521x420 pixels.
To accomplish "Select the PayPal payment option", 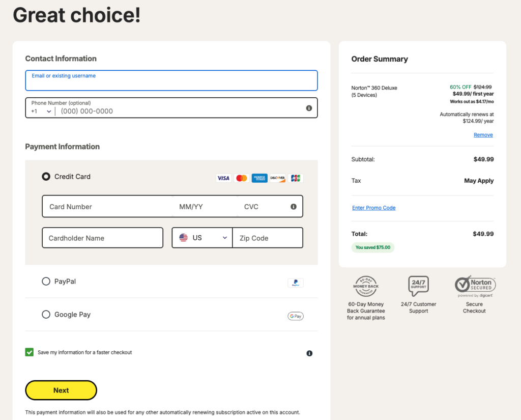I will click(x=46, y=282).
